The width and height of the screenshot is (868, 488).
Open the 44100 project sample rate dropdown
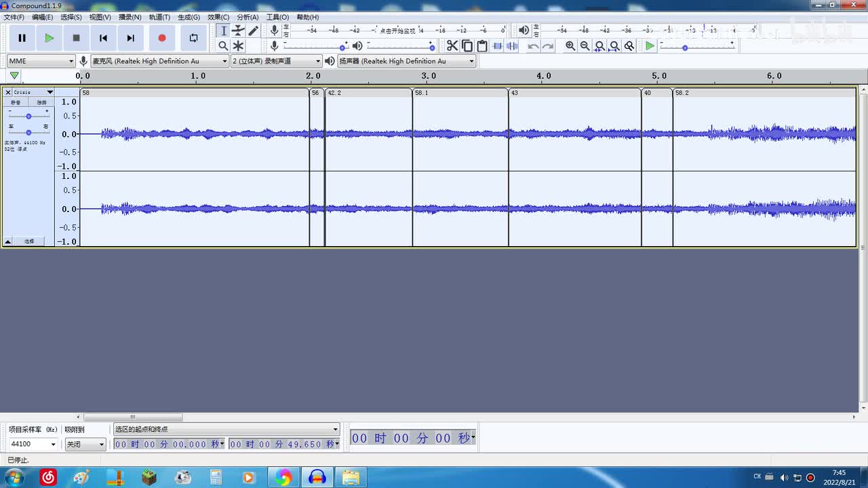point(32,444)
